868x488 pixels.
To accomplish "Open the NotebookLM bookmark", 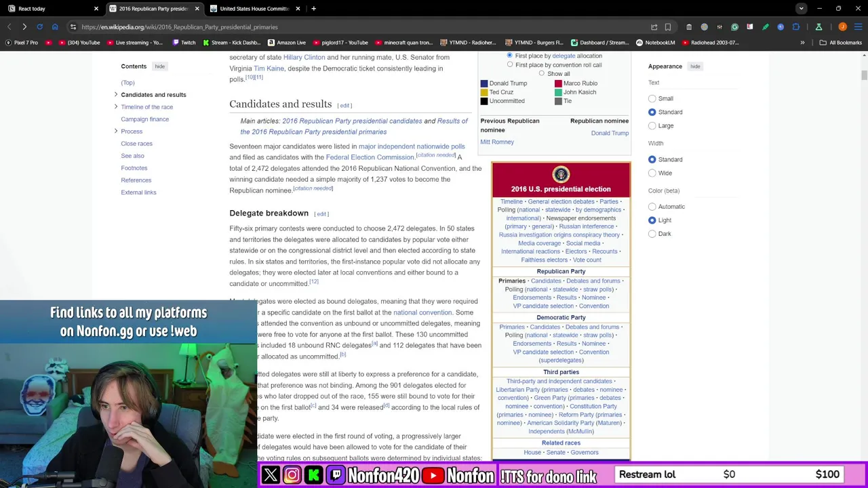I will coord(654,43).
